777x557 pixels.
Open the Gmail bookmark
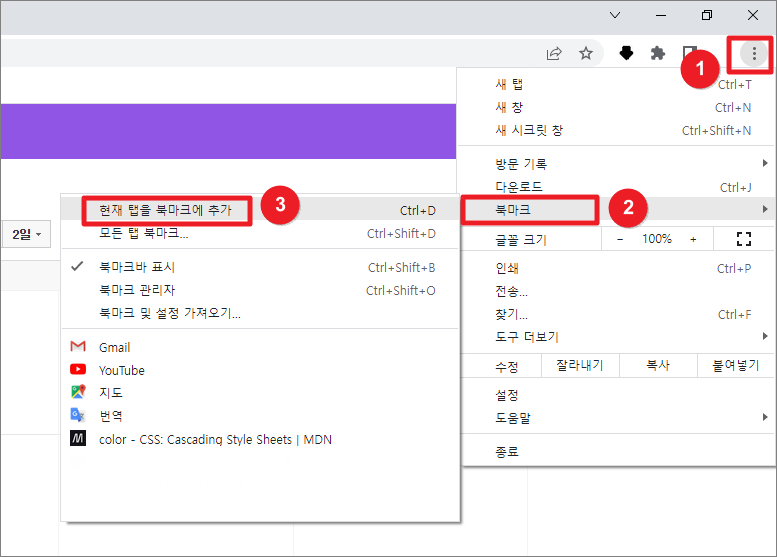[261, 347]
